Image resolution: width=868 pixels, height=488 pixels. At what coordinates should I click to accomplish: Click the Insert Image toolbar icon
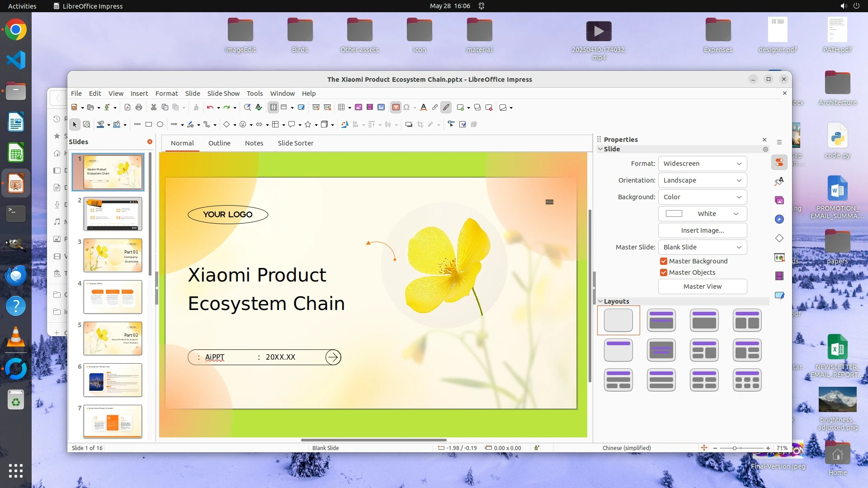tap(359, 108)
